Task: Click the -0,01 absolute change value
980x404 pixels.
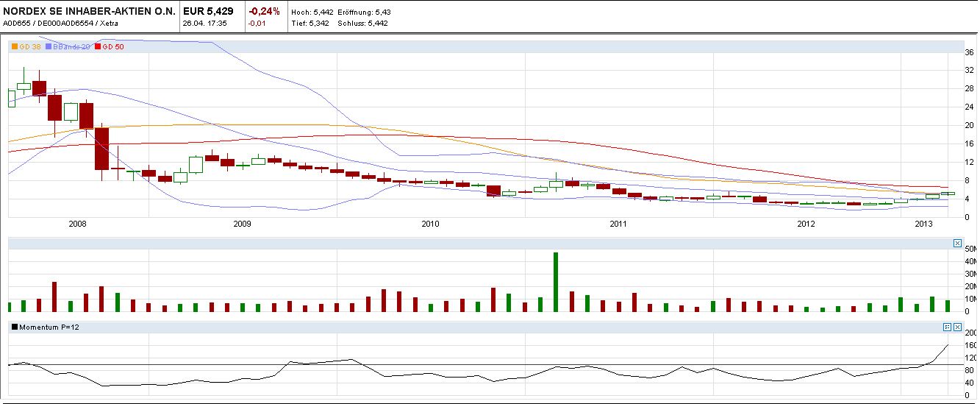Action: 257,24
